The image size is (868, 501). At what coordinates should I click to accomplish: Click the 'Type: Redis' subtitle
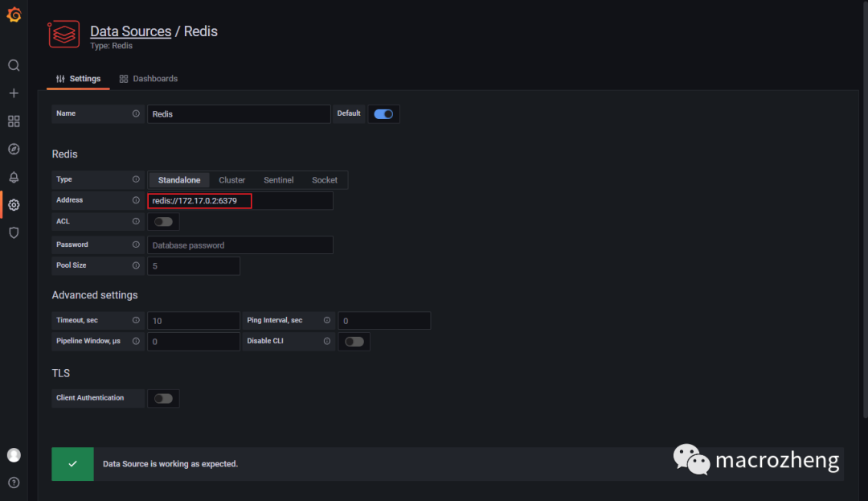[111, 46]
